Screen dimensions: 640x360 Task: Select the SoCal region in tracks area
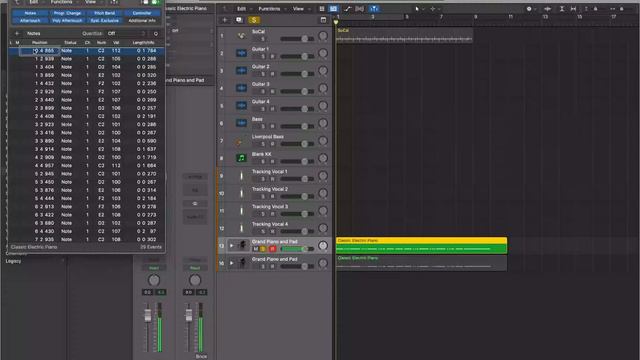tap(404, 36)
